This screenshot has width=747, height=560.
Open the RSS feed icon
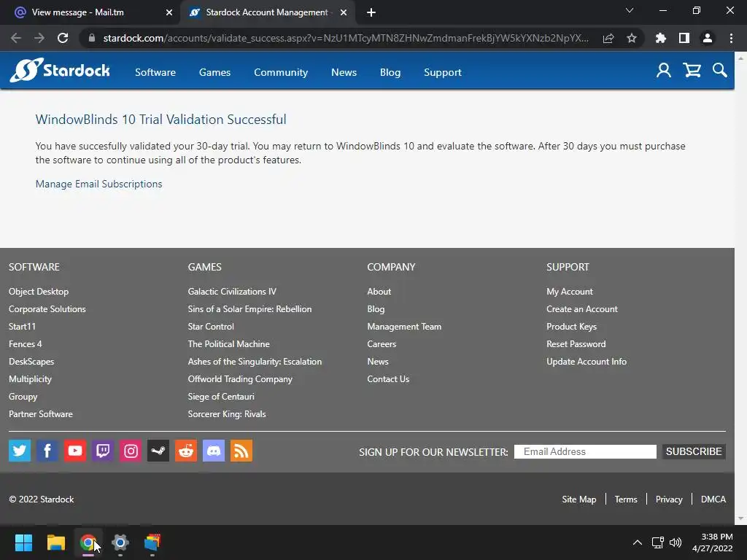point(241,451)
